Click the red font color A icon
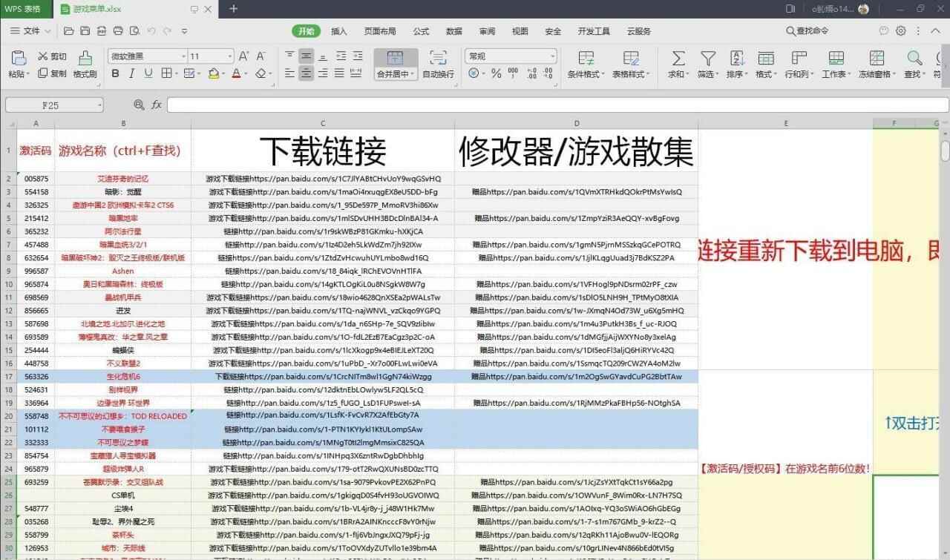950x560 pixels. (236, 73)
